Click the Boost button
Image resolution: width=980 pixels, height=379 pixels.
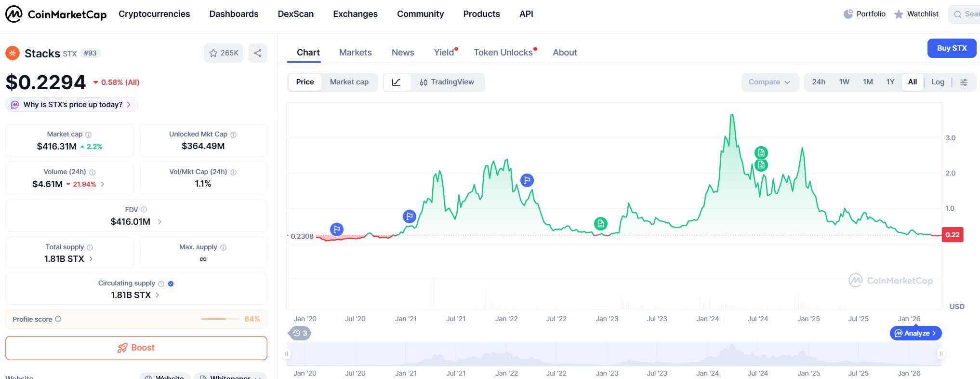[136, 348]
